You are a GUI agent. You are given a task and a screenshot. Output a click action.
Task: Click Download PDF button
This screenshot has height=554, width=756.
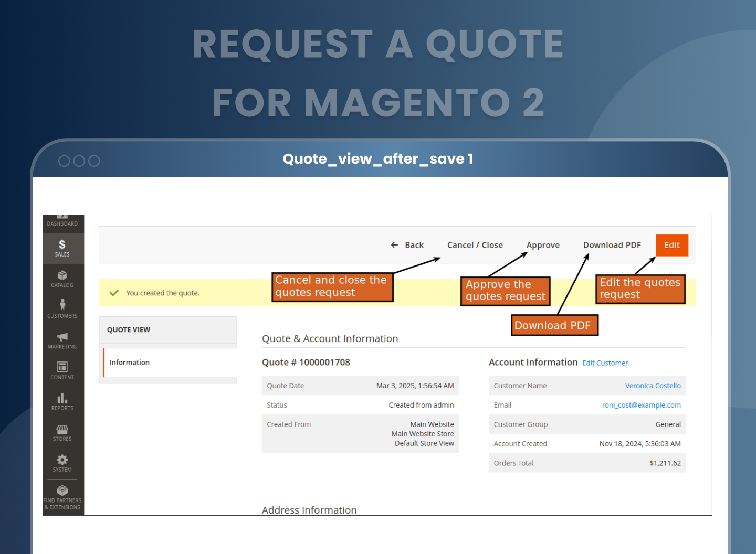(612, 245)
